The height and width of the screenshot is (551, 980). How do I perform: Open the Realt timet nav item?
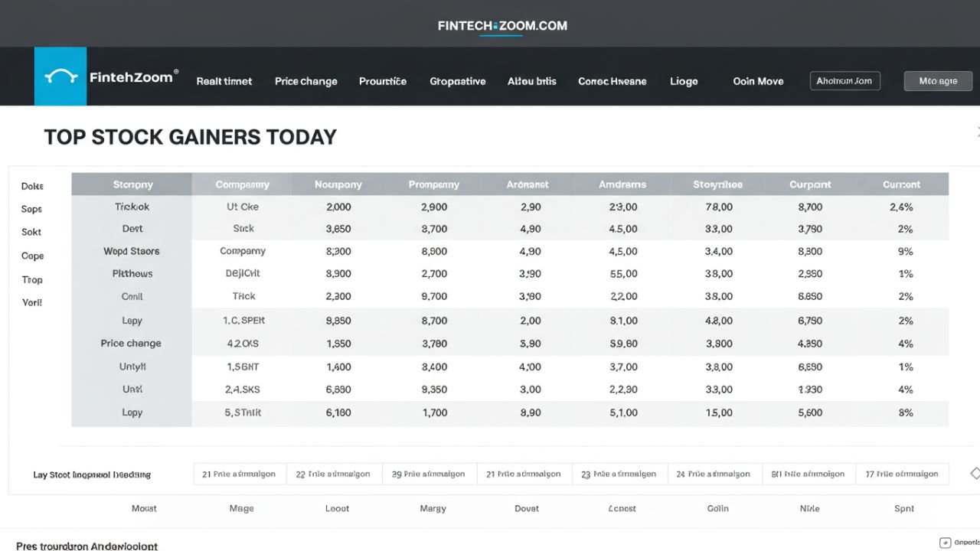click(x=224, y=81)
